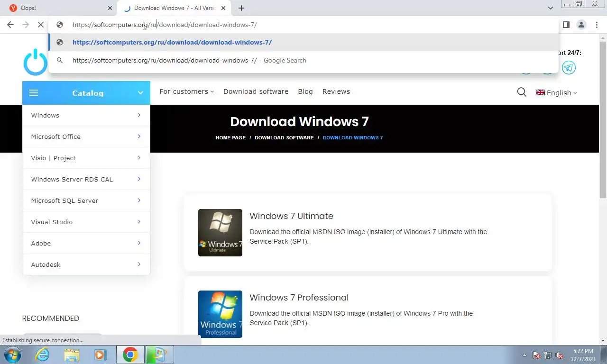Click the Windows 7 Professional thumbnail
Viewport: 607px width, 364px height.
point(220,314)
